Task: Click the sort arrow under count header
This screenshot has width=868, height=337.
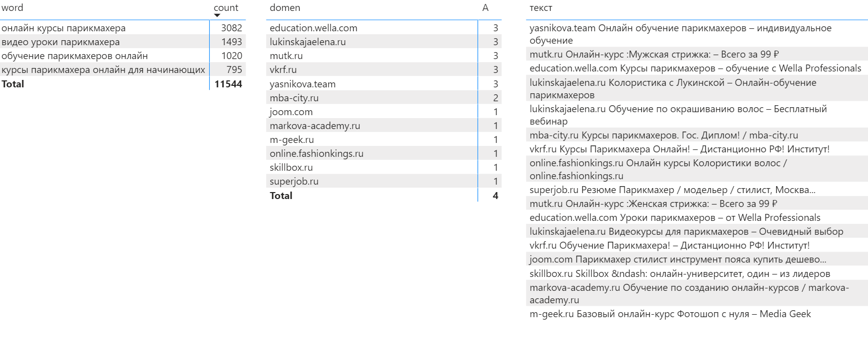Action: [217, 15]
